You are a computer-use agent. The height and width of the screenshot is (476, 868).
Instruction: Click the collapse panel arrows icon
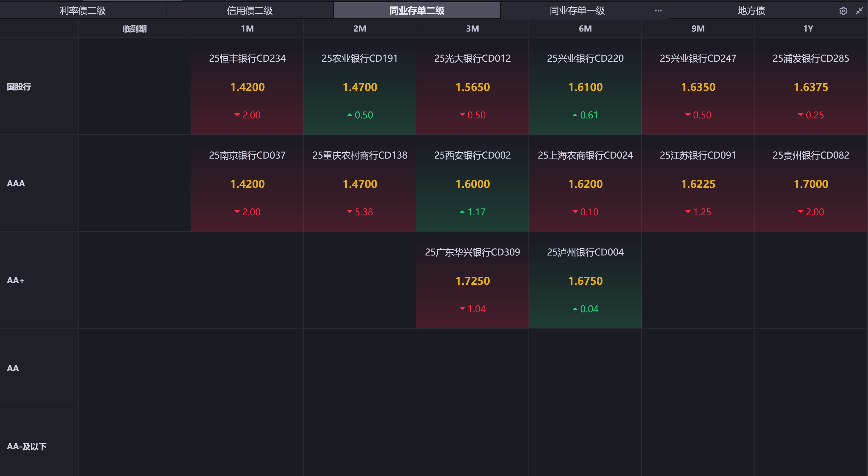point(859,11)
